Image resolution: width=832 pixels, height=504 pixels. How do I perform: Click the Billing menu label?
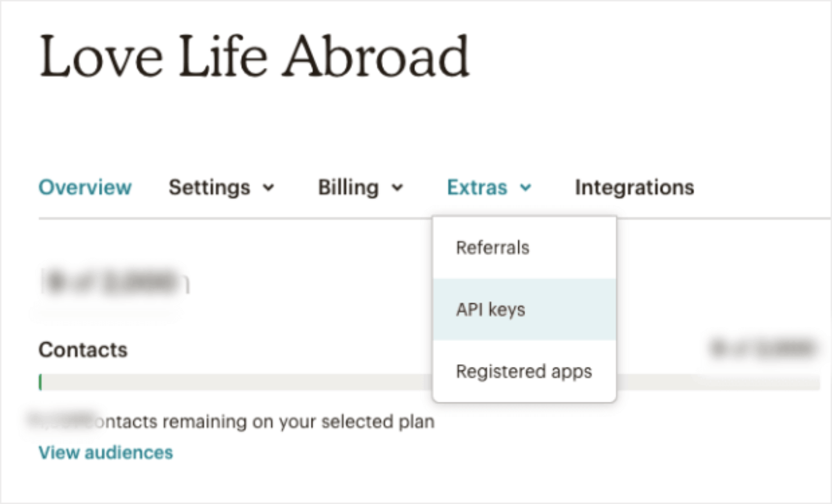coord(348,187)
